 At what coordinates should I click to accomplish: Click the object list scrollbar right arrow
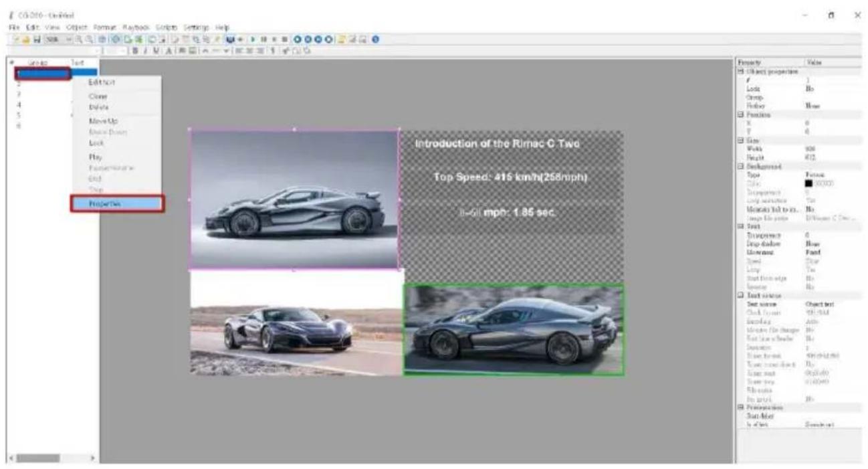(92, 458)
